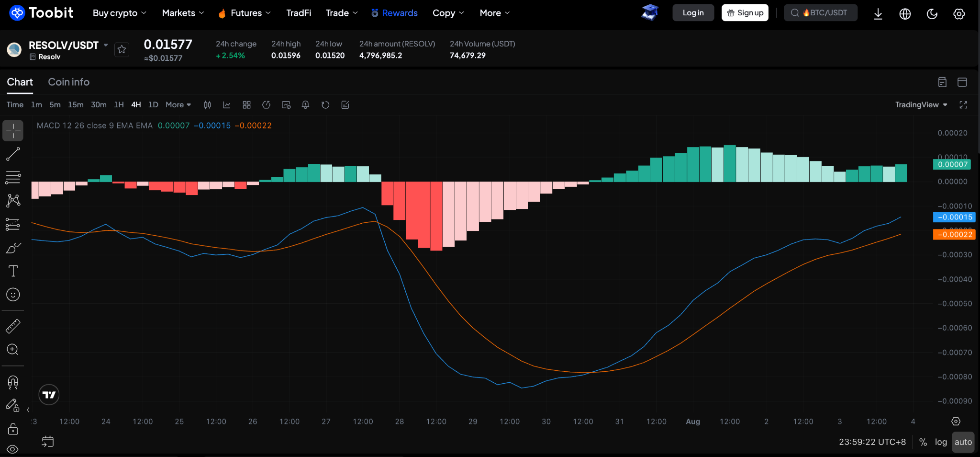This screenshot has width=980, height=457.
Task: Open the emoji sticker tool
Action: point(13,295)
